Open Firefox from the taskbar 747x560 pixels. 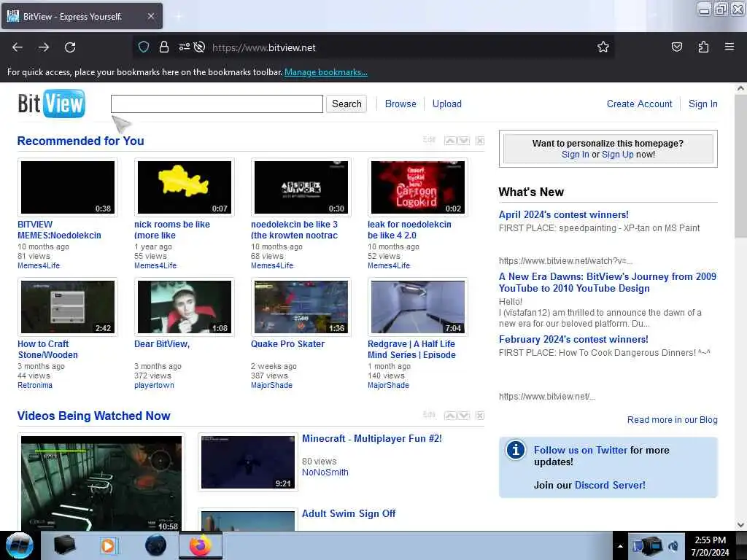[x=201, y=545]
